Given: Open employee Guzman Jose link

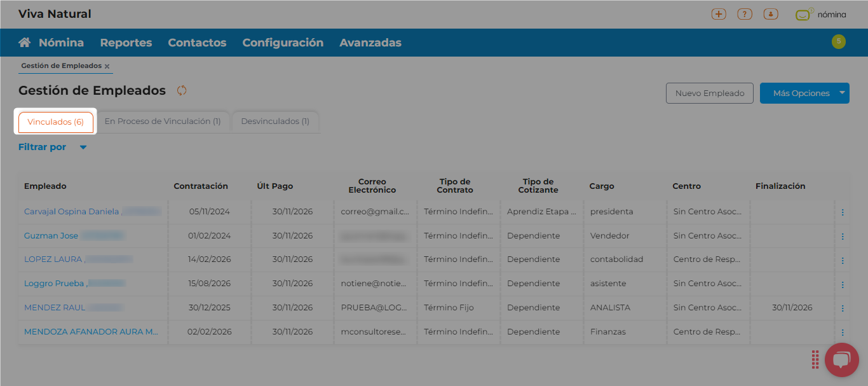Looking at the screenshot, I should tap(51, 236).
